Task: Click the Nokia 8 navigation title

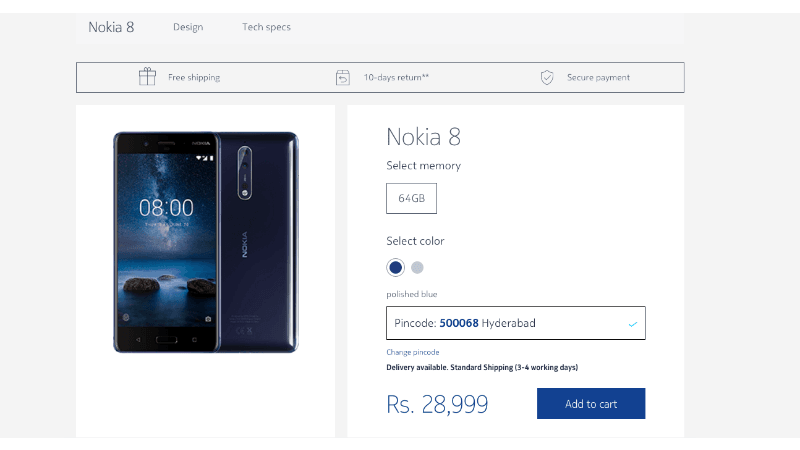Action: [111, 27]
